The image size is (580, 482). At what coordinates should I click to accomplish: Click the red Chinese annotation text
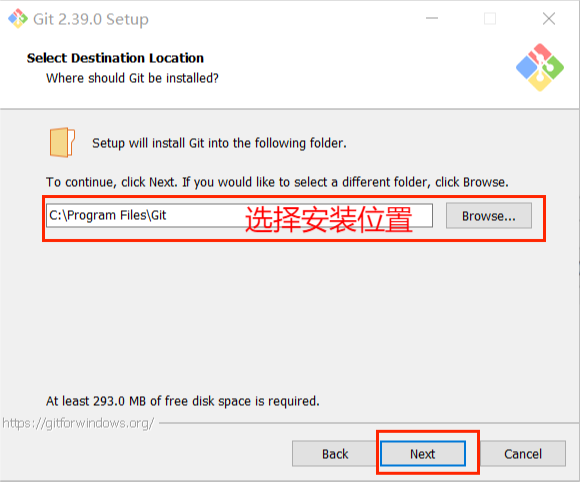coord(328,219)
